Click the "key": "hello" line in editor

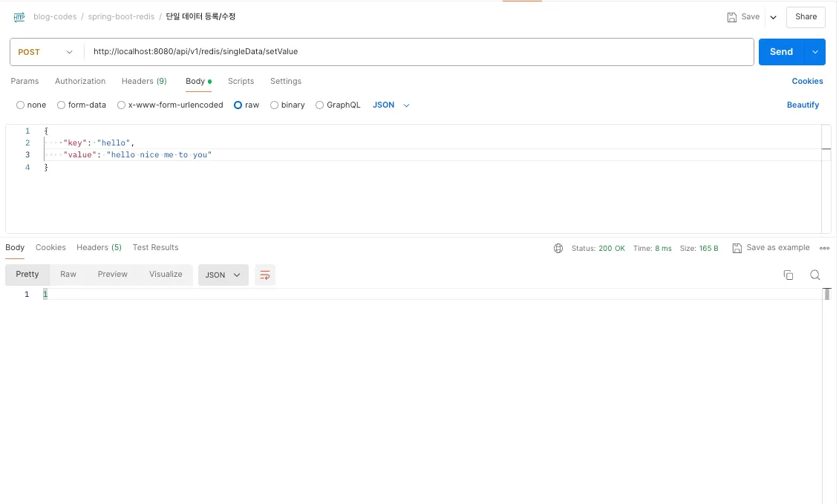tap(99, 143)
